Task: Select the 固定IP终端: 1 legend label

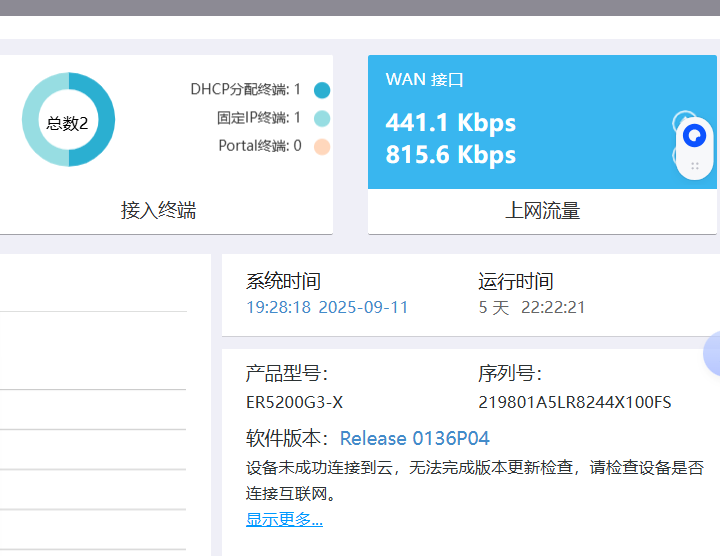Action: tap(259, 118)
